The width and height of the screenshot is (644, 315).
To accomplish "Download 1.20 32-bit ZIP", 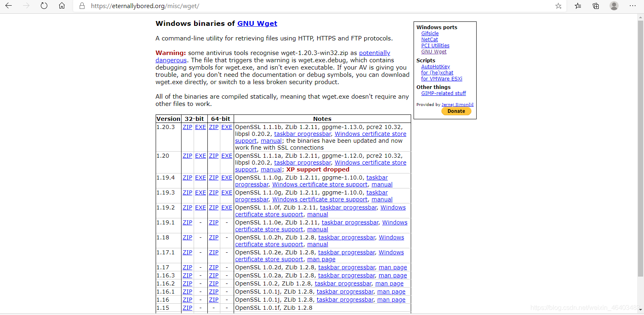I will 187,156.
